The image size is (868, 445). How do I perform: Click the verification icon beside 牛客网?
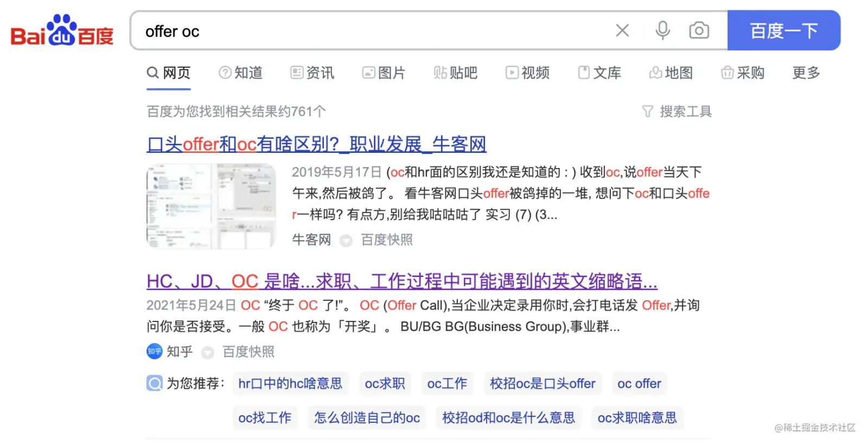click(x=346, y=241)
